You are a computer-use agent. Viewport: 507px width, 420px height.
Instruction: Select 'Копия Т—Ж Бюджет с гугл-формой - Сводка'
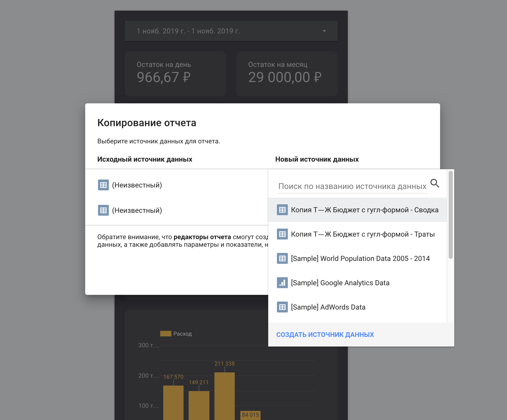357,210
